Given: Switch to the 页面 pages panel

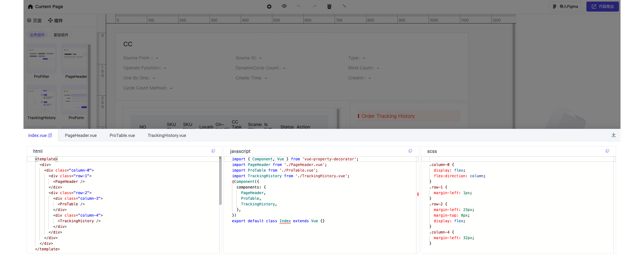Looking at the screenshot, I should pos(34,21).
